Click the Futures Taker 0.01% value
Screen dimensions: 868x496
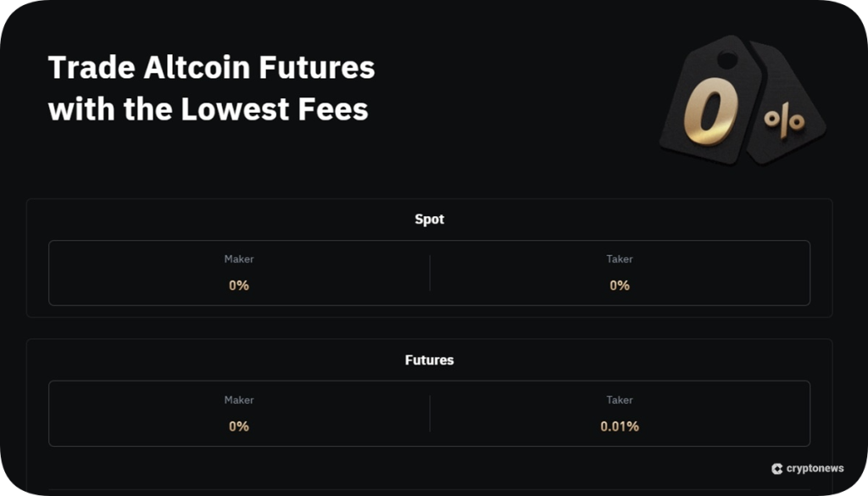click(620, 426)
